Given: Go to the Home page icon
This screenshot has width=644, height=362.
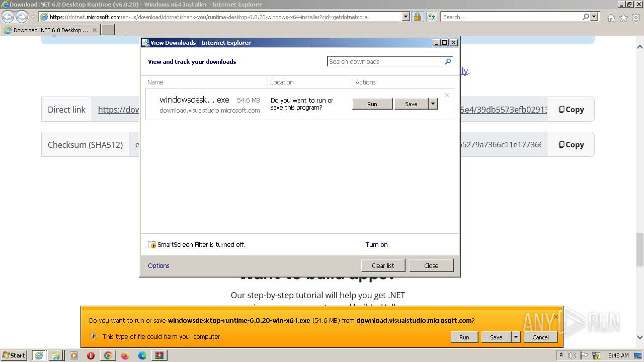Looking at the screenshot, I should pyautogui.click(x=611, y=18).
